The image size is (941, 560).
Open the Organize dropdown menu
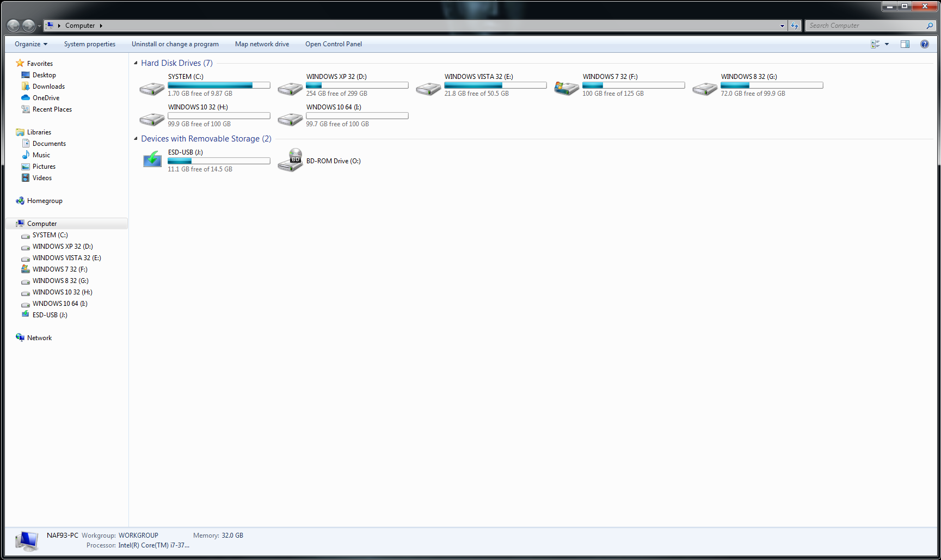[x=31, y=44]
